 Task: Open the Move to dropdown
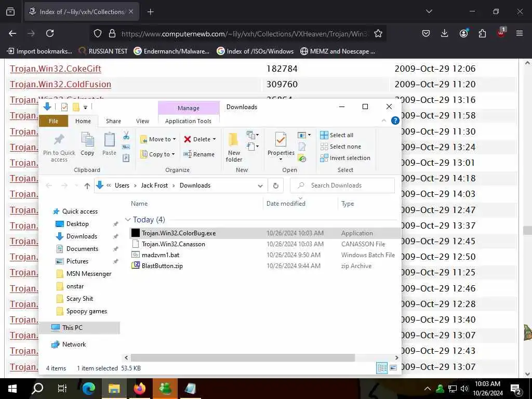[158, 139]
